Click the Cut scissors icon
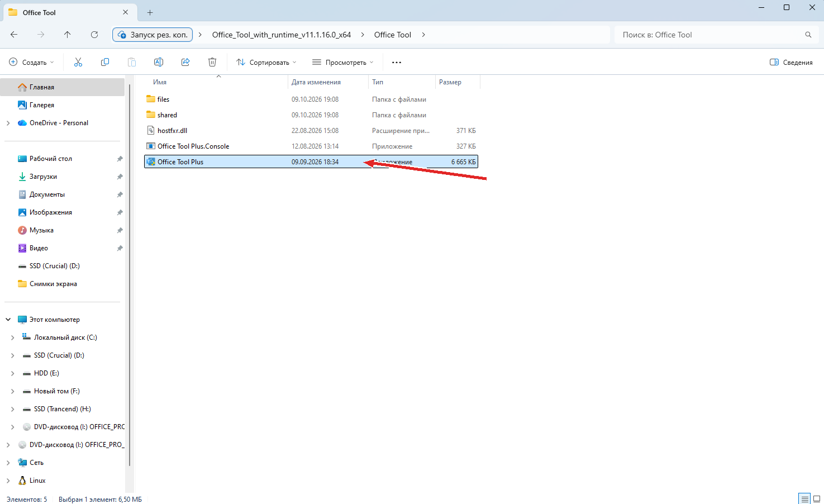This screenshot has height=504, width=824. pyautogui.click(x=78, y=62)
